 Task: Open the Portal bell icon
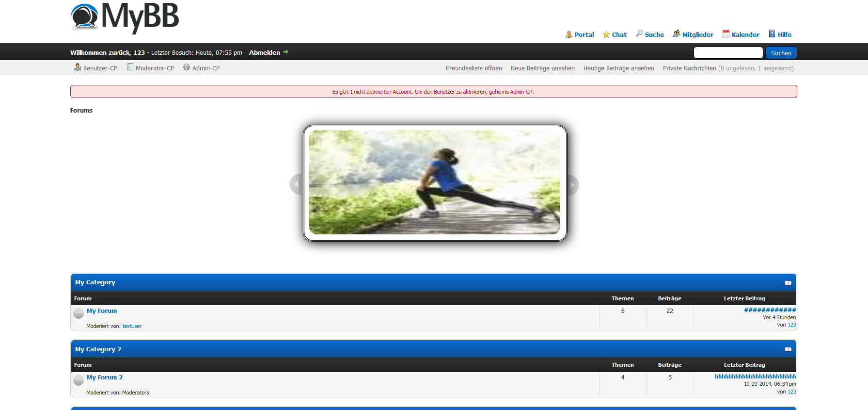[x=569, y=34]
